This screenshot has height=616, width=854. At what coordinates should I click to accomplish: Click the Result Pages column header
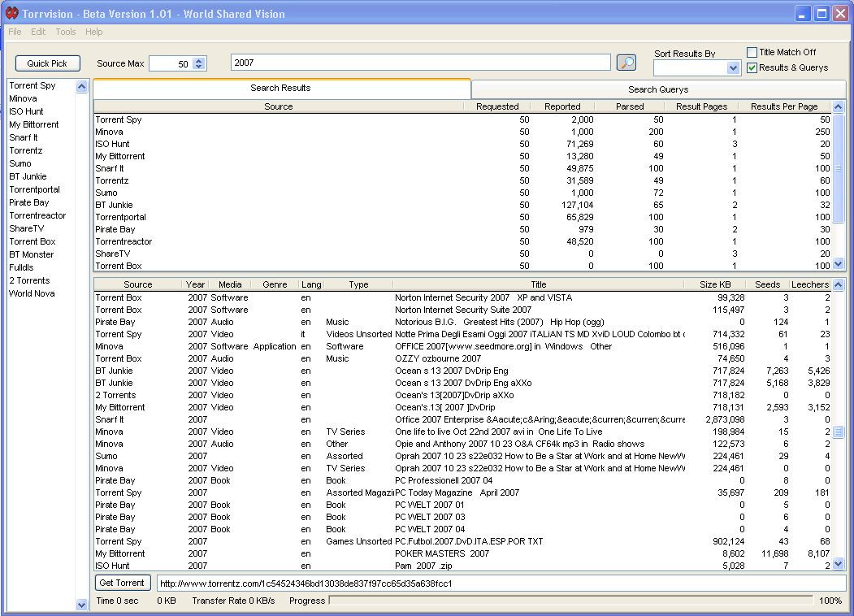coord(701,106)
